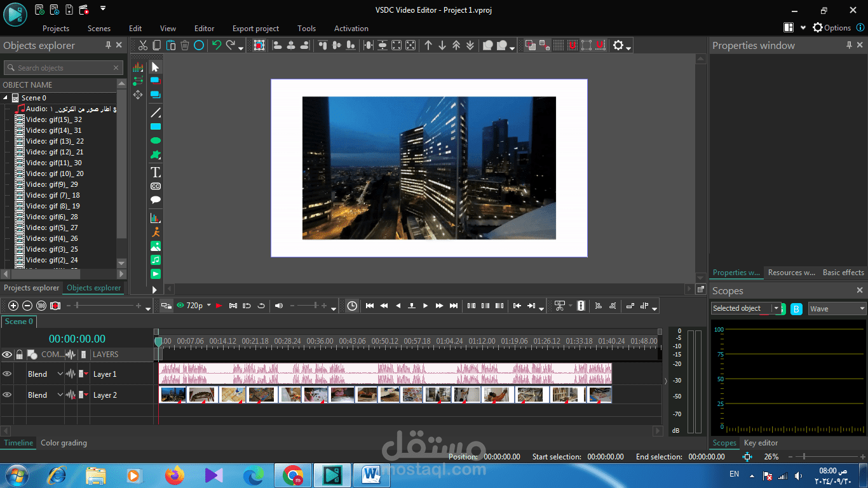Jump to the start of timeline
The width and height of the screenshot is (868, 488).
tap(370, 306)
